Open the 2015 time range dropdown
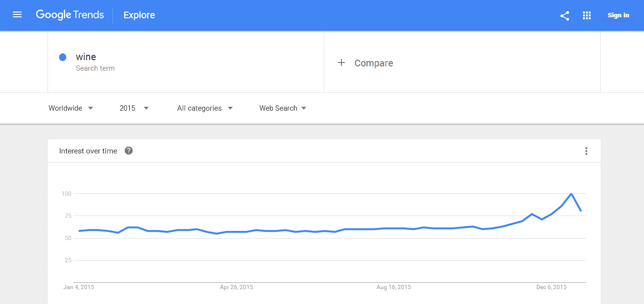This screenshot has width=644, height=304. pyautogui.click(x=134, y=108)
